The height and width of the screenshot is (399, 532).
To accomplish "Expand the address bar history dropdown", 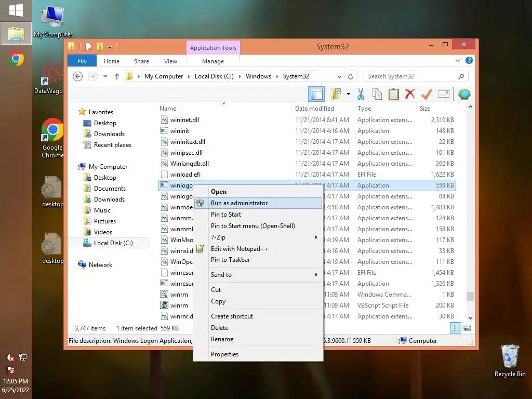I will (339, 76).
